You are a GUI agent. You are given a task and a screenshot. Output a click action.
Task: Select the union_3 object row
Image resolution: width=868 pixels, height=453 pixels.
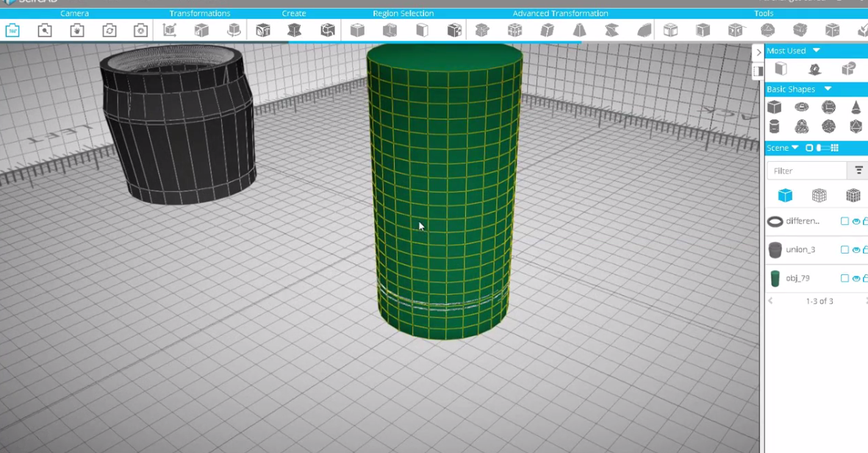coord(817,250)
